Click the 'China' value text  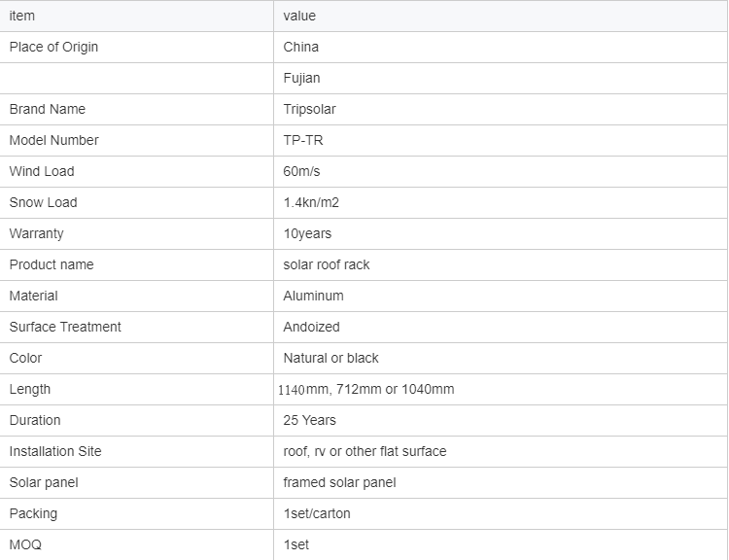(x=301, y=47)
